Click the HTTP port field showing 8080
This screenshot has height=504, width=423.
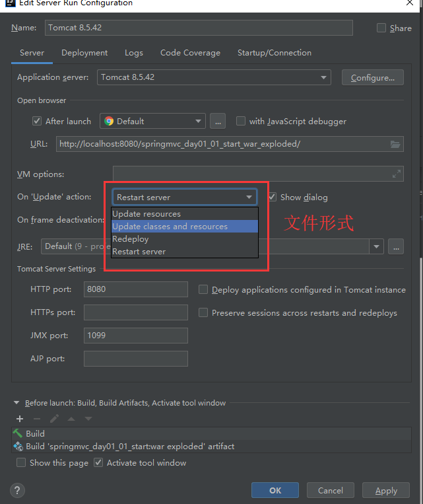tap(136, 289)
